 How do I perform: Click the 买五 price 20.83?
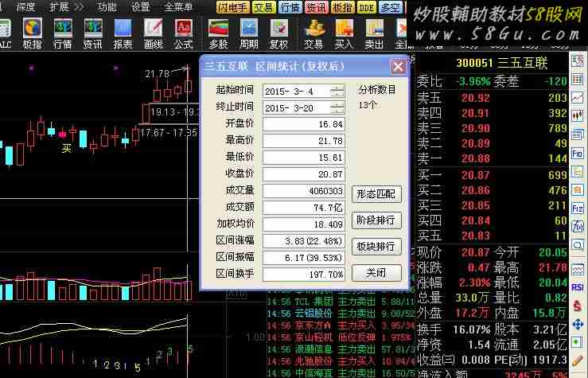point(476,236)
